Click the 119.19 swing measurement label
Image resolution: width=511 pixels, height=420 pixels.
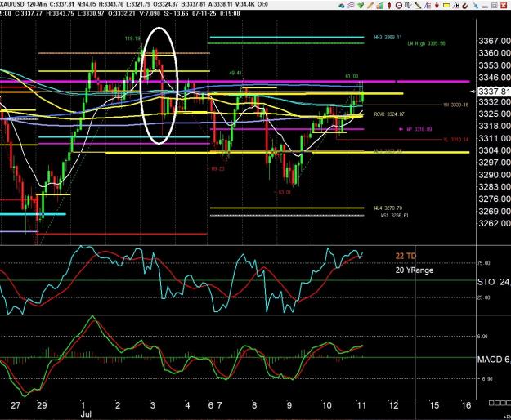coord(132,38)
